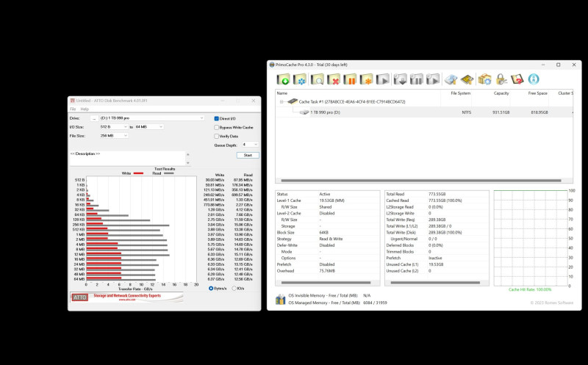
Task: Click the Overhead value '75.76MB'
Action: click(x=327, y=271)
